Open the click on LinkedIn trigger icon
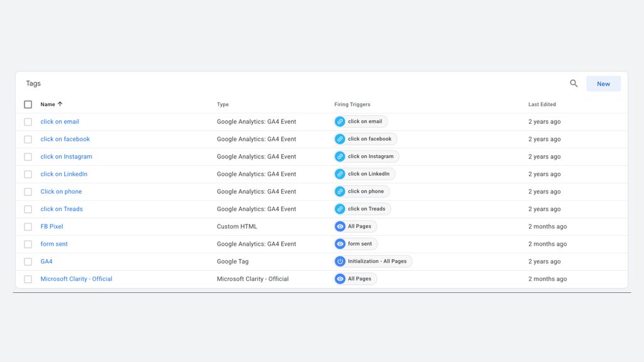644x362 pixels. (340, 174)
